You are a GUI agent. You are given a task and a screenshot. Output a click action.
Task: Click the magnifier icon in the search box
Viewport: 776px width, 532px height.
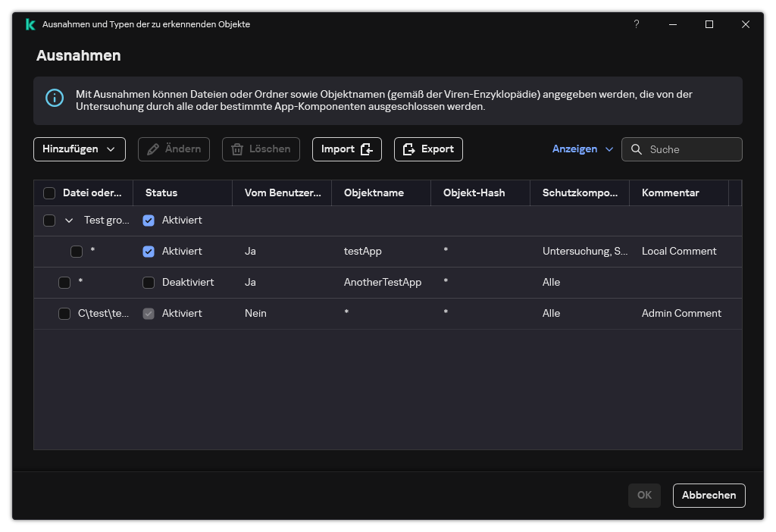tap(637, 149)
